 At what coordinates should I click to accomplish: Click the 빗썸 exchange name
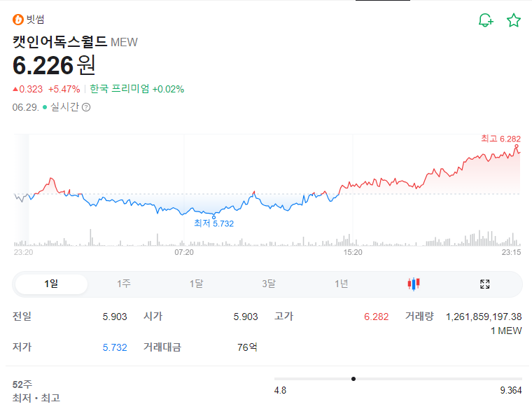coord(35,20)
